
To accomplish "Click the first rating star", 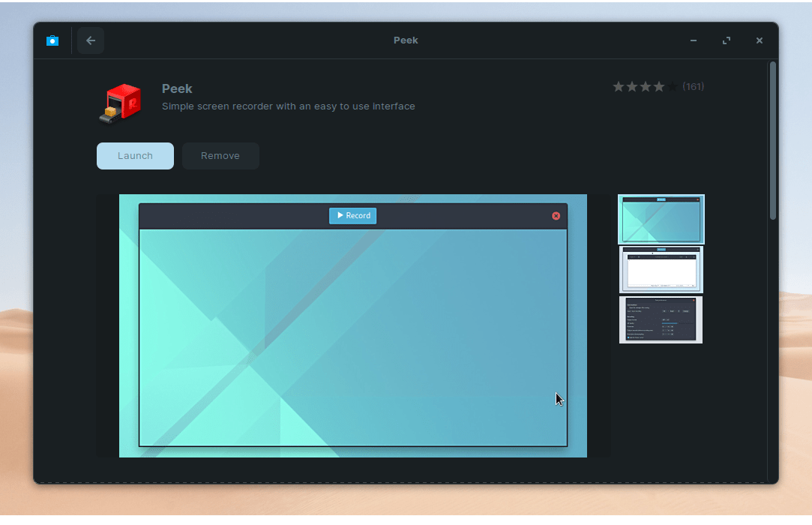I will coord(619,87).
